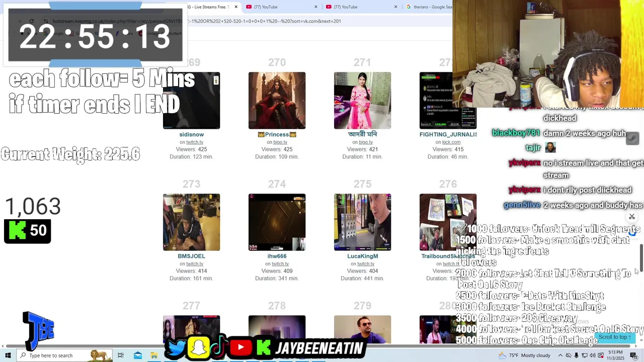644x362 pixels.
Task: Click the LucaKingM streamer name link
Action: [362, 256]
